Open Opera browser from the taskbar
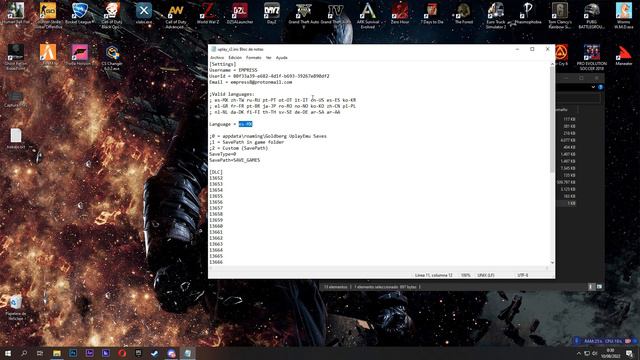 coord(122,353)
